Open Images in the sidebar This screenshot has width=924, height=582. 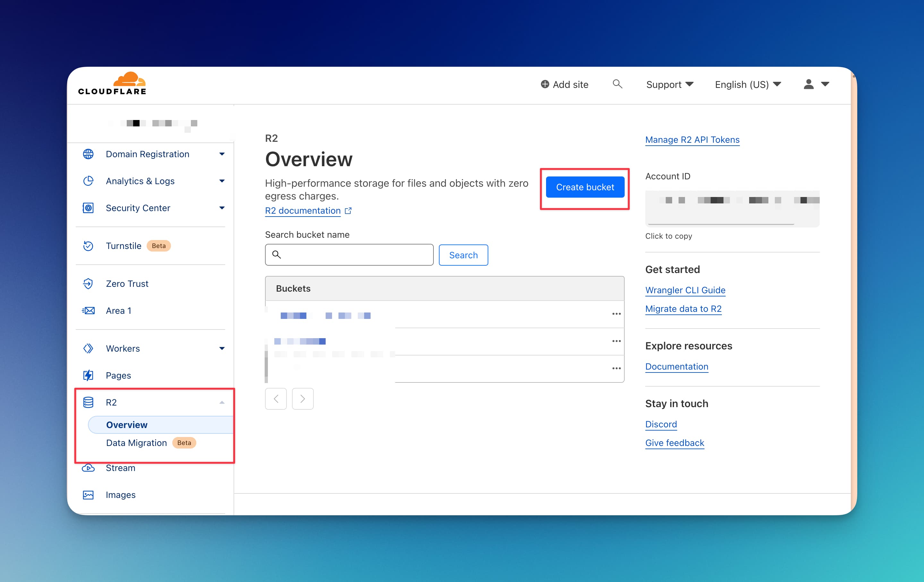click(121, 494)
